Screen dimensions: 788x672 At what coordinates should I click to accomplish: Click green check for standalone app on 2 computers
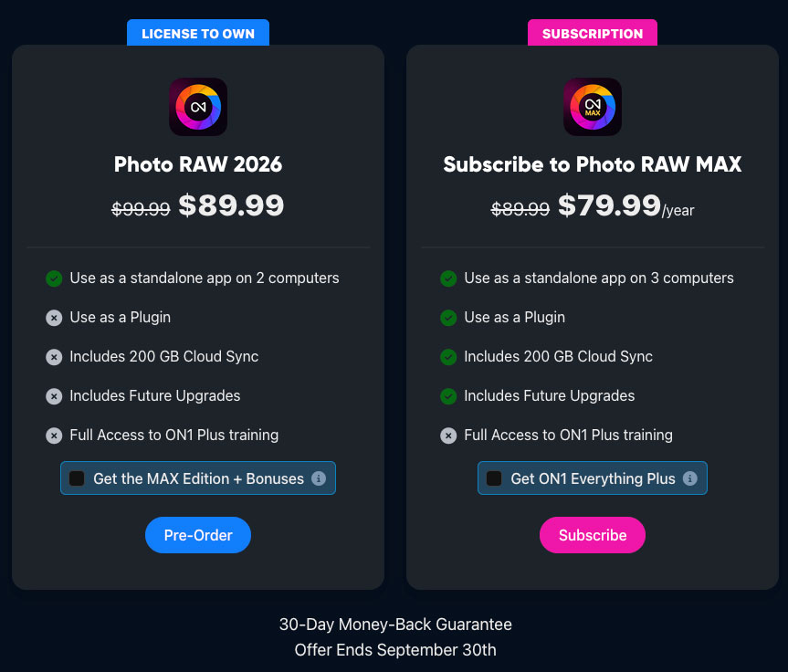coord(54,278)
